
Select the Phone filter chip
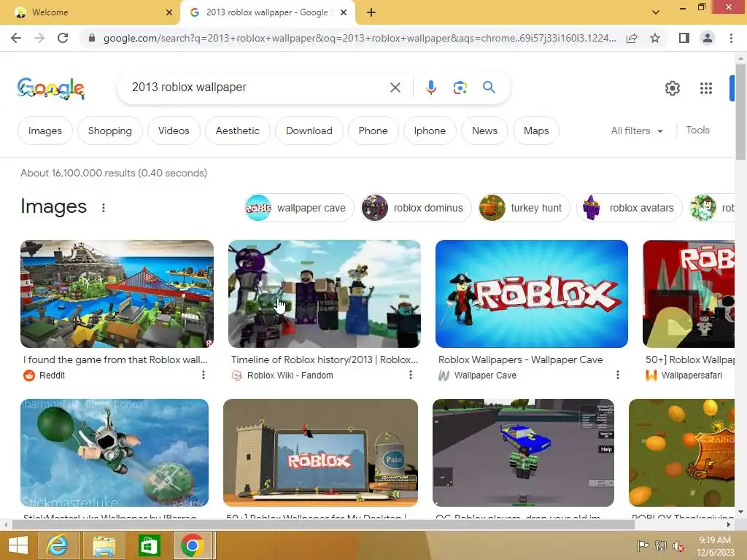tap(373, 131)
